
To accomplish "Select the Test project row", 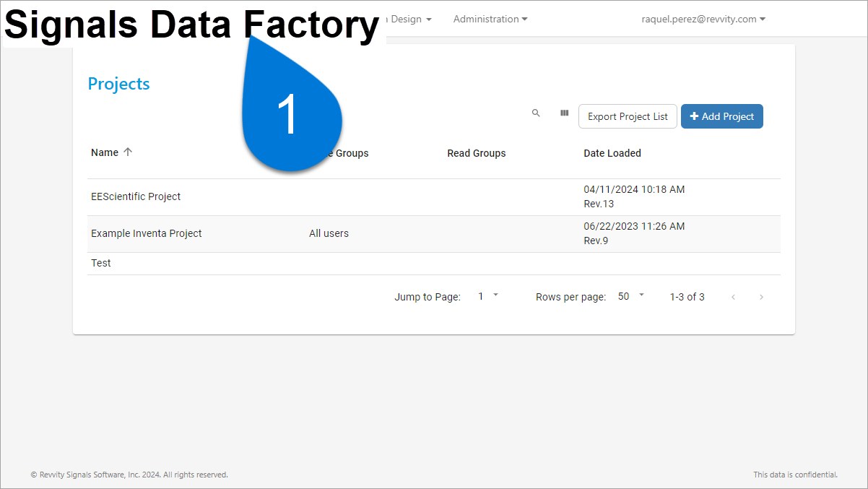I will click(x=433, y=263).
